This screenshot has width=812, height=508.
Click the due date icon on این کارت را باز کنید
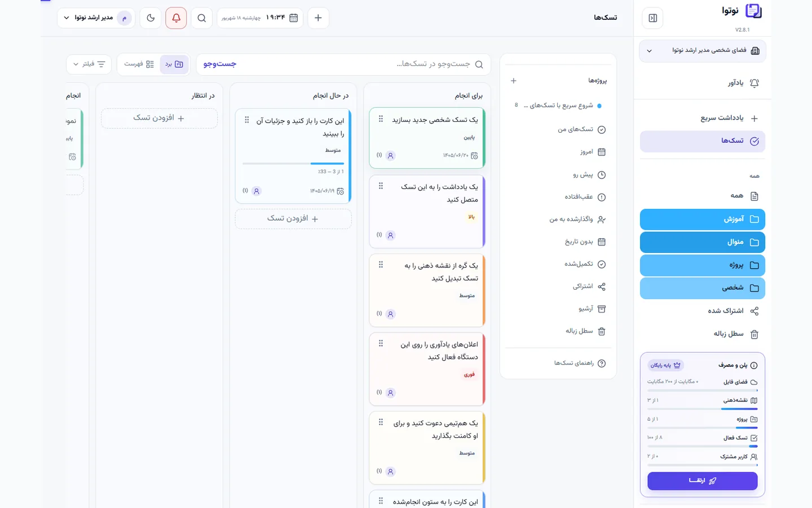click(340, 191)
